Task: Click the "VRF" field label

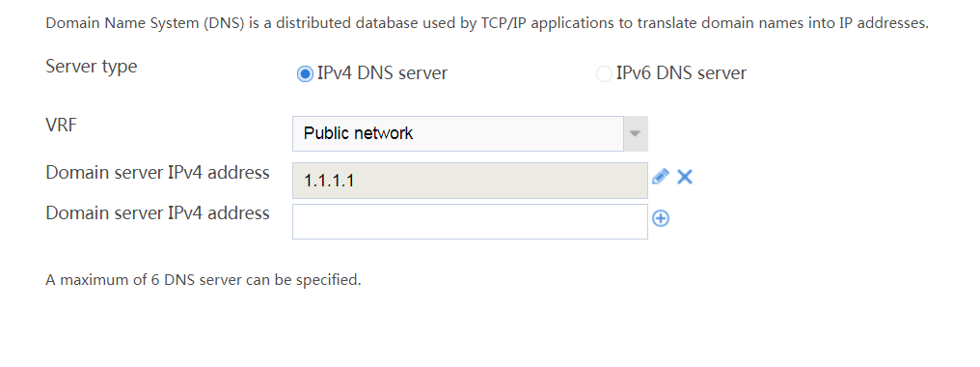Action: click(x=61, y=125)
